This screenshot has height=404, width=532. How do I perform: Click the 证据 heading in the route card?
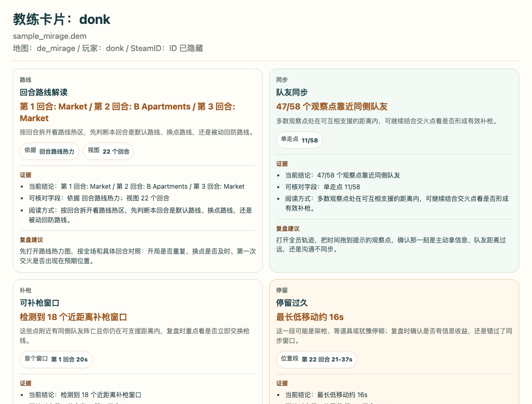(26, 175)
